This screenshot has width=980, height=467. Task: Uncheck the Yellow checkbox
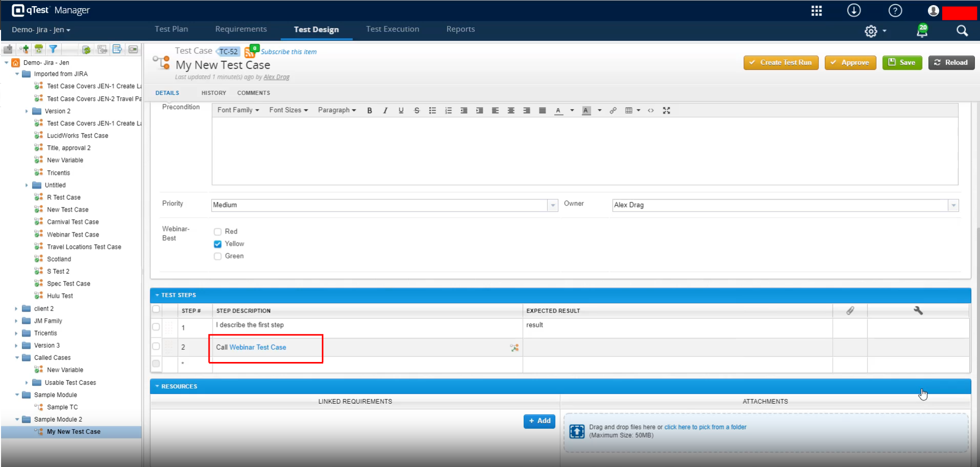(218, 244)
